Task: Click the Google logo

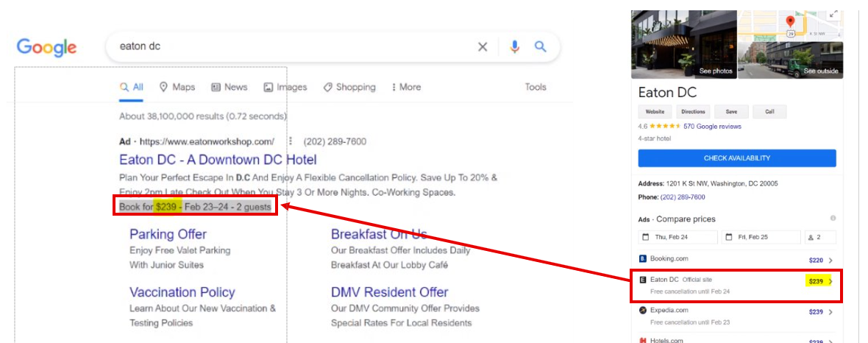Action: click(47, 48)
